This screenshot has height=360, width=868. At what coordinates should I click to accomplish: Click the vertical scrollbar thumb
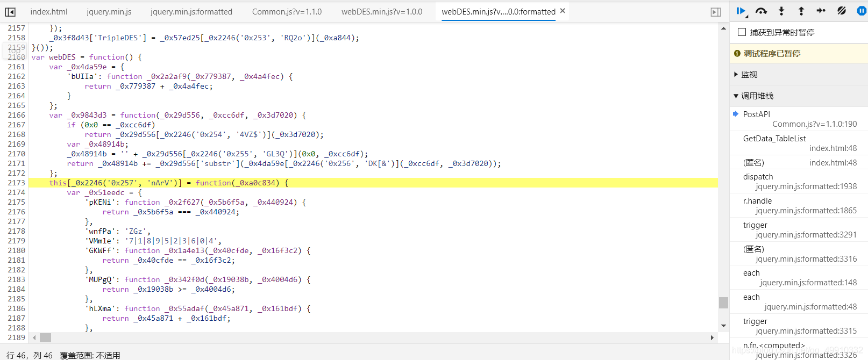(x=723, y=303)
